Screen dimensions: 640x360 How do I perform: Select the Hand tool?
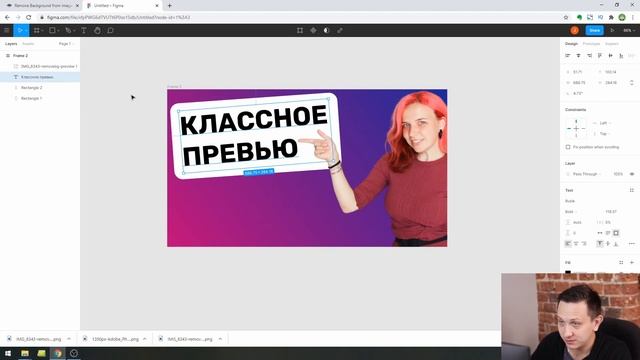click(97, 31)
